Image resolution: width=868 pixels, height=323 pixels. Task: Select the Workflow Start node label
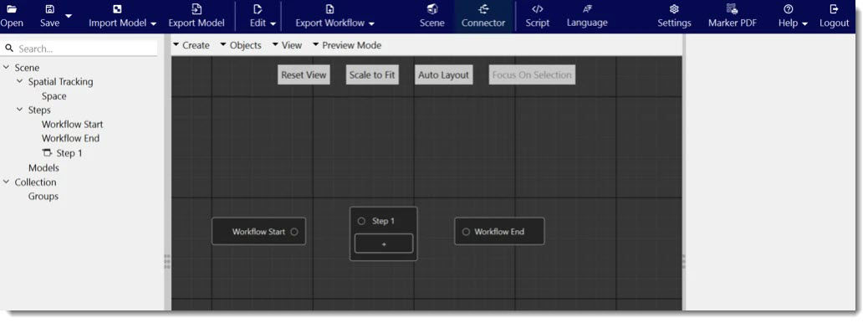coord(258,232)
